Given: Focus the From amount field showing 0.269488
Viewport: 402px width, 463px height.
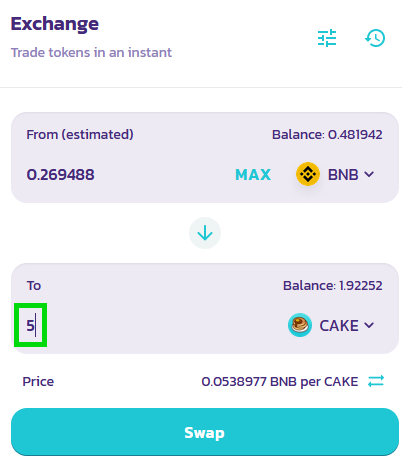Looking at the screenshot, I should click(x=127, y=175).
